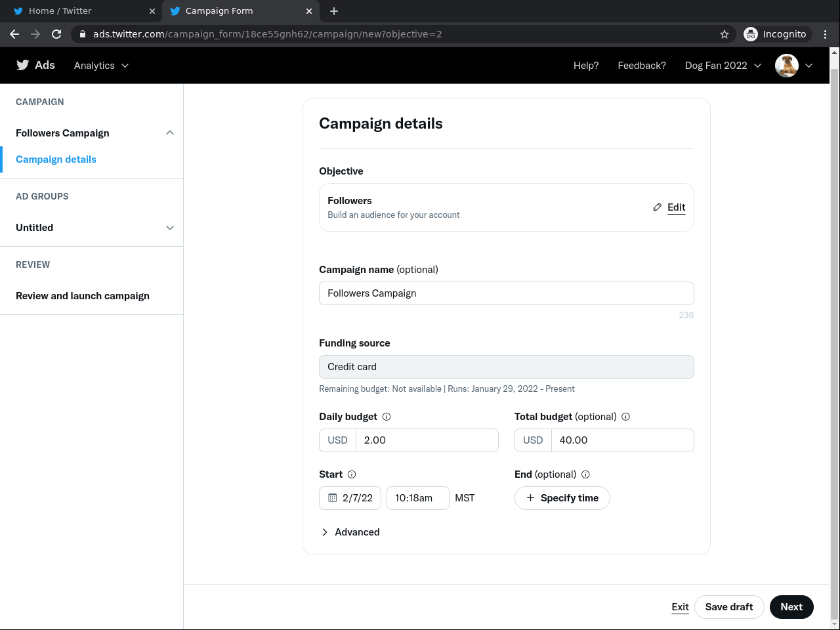Image resolution: width=840 pixels, height=630 pixels.
Task: Expand the Untitled ad group
Action: point(170,228)
